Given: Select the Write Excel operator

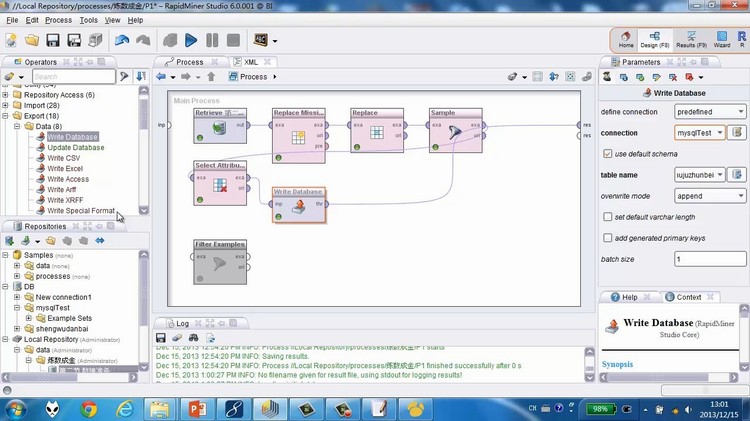Looking at the screenshot, I should click(x=65, y=168).
